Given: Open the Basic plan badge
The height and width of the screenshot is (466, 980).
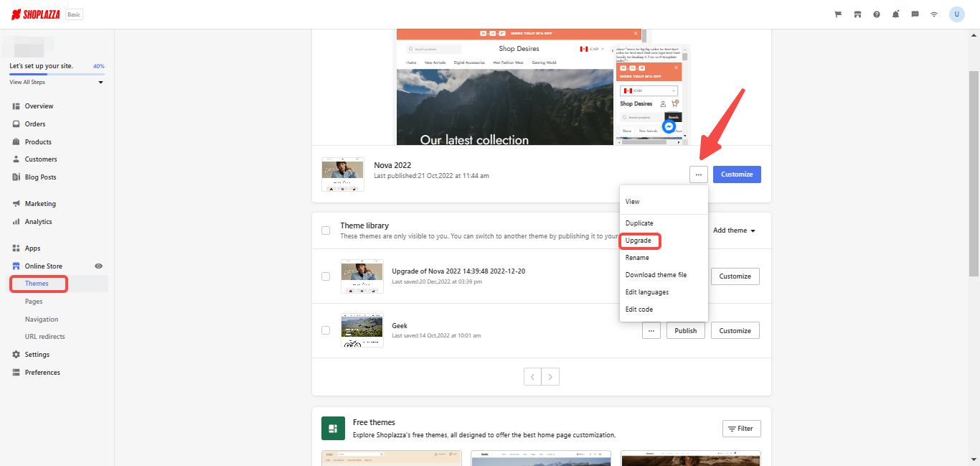Looking at the screenshot, I should pyautogui.click(x=74, y=14).
